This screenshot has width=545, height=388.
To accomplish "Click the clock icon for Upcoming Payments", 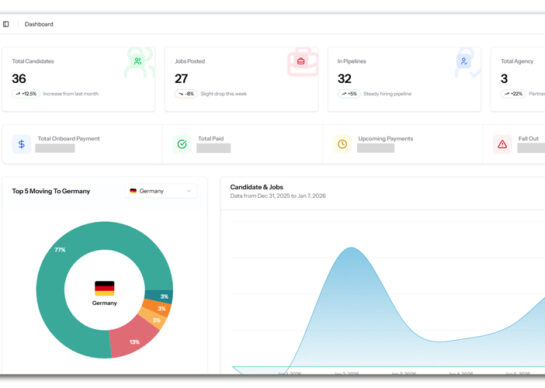I will [342, 144].
